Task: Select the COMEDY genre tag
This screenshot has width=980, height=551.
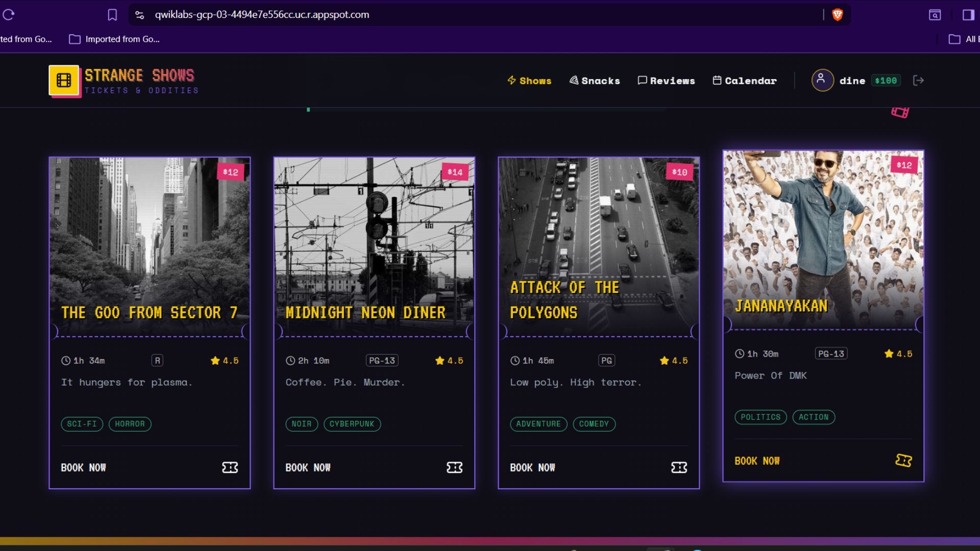Action: tap(594, 424)
